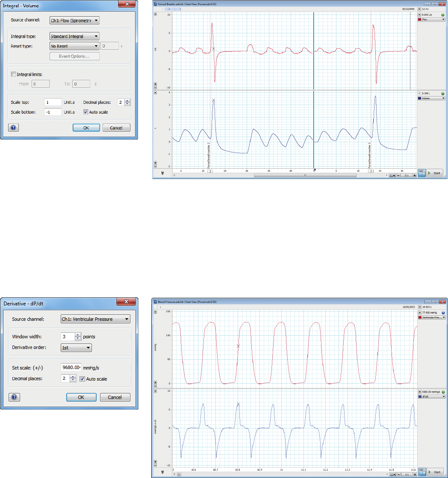Open the Integral type dropdown
The image size is (448, 478).
tap(74, 36)
